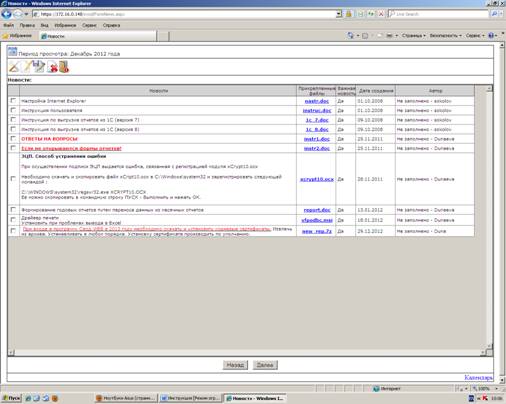Open the Безопасность dropdown in command bar

point(446,35)
